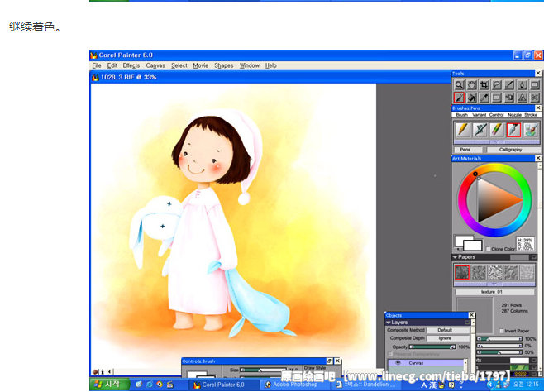The width and height of the screenshot is (544, 392).
Task: Collapse the Layers section triangle
Action: [x=389, y=323]
